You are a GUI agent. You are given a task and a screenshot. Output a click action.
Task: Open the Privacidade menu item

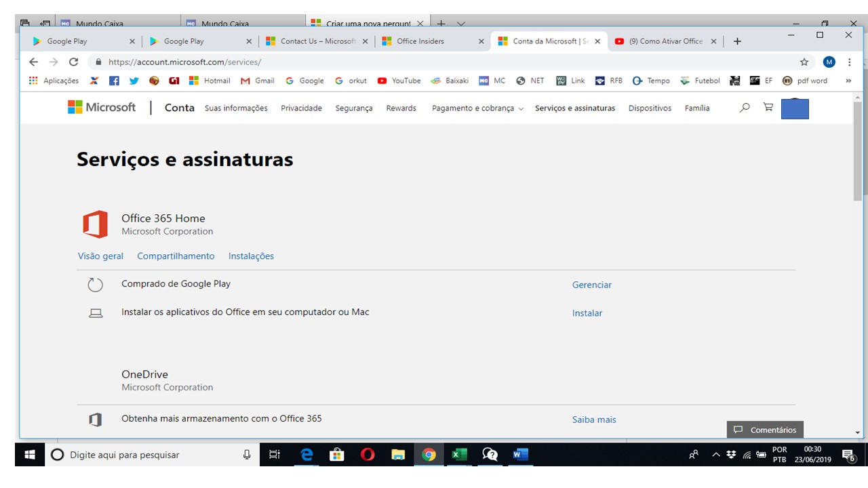pos(301,108)
